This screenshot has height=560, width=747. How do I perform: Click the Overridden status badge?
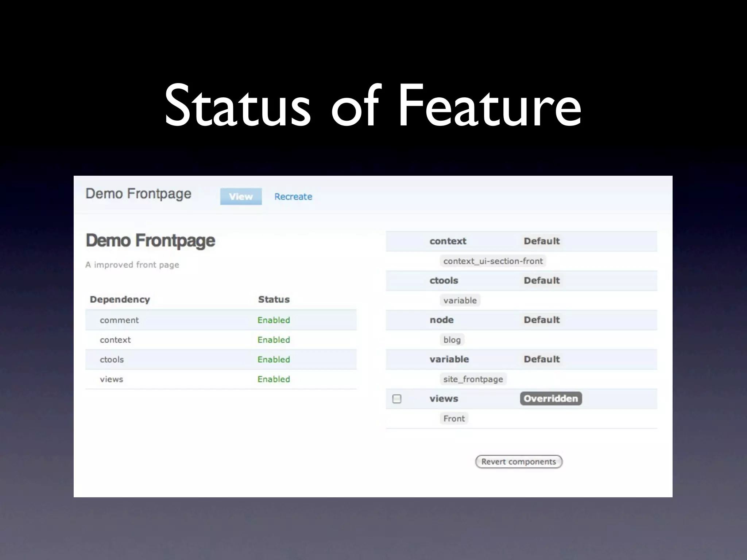[551, 398]
